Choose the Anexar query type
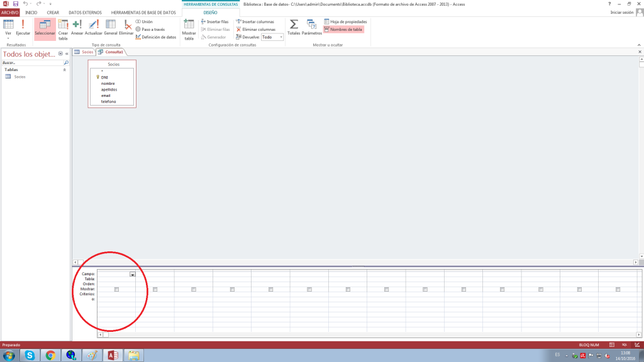Viewport: 644px width, 362px height. [x=77, y=28]
